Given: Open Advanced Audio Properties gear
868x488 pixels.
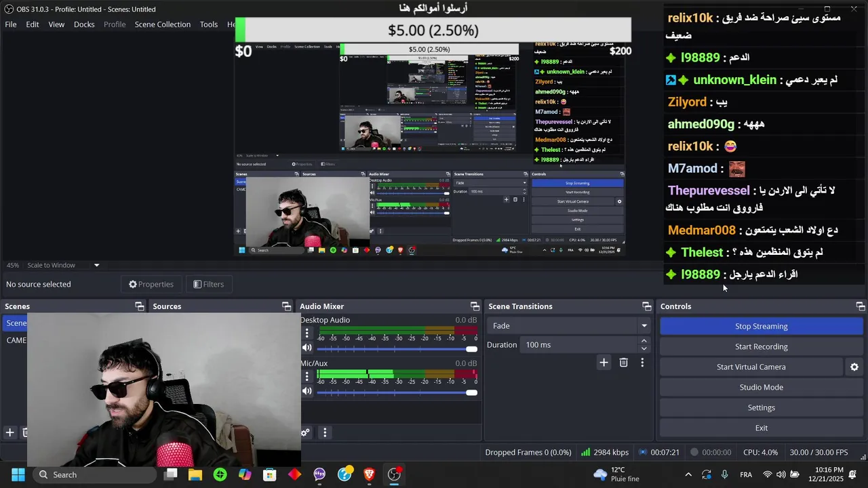Looking at the screenshot, I should (x=305, y=432).
